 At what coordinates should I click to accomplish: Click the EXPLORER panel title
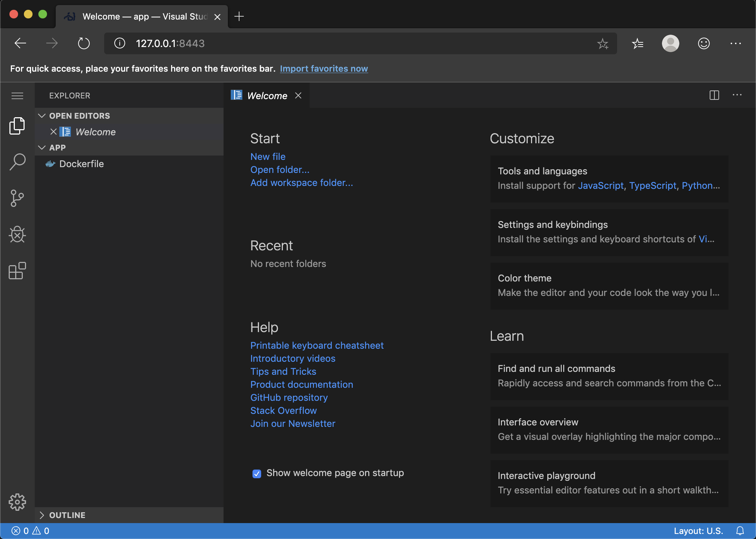[x=70, y=96]
